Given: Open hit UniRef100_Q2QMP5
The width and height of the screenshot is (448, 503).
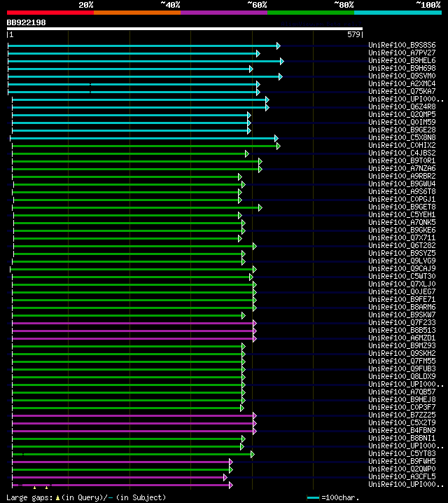Looking at the screenshot, I should tap(402, 114).
